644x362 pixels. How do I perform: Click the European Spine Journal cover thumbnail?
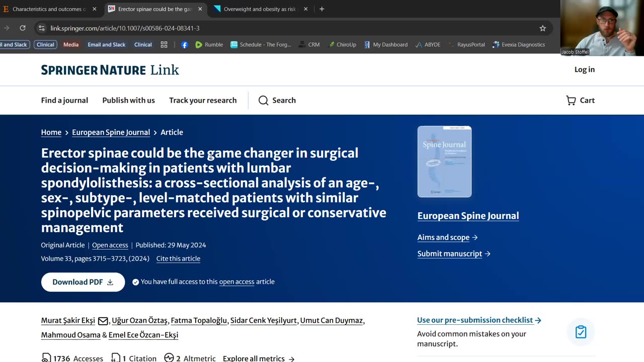point(444,161)
